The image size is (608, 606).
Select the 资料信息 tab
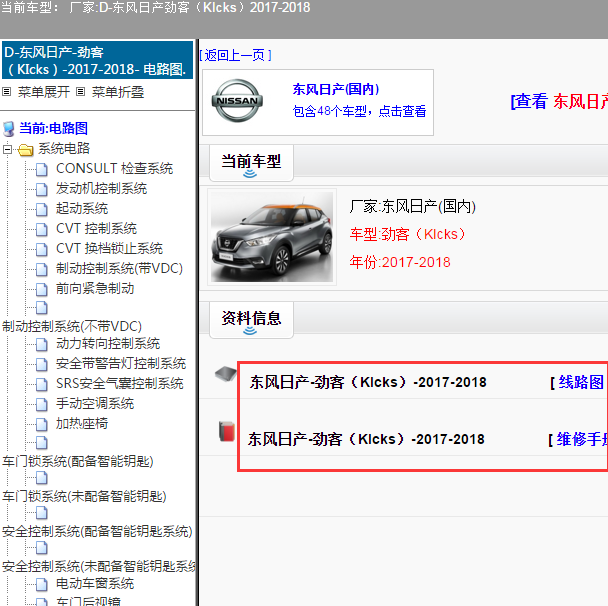[251, 320]
